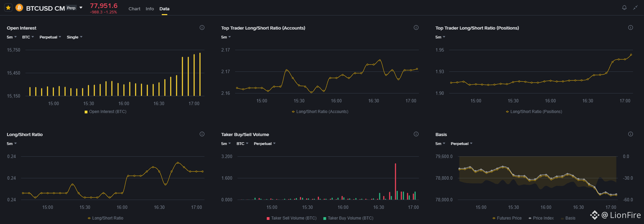Open 5m dropdown in Basis panel
Viewport: 644px width, 224px height.
pyautogui.click(x=440, y=144)
